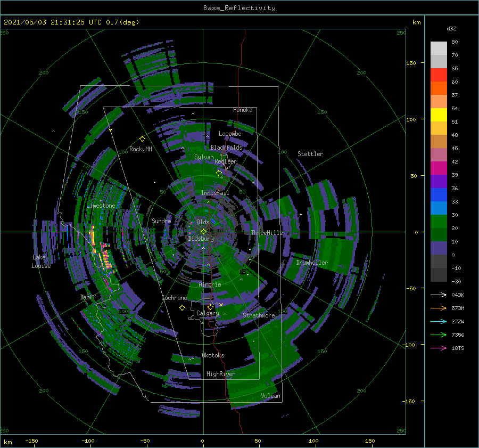Image resolution: width=479 pixels, height=448 pixels.
Task: Click the Ponoka town label
Action: pyautogui.click(x=243, y=110)
